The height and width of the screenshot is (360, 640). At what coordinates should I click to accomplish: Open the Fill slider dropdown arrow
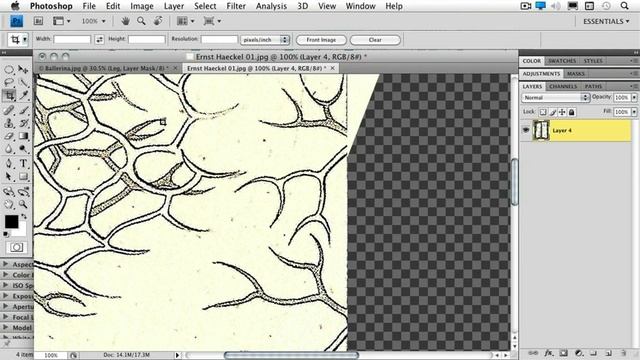click(x=634, y=112)
